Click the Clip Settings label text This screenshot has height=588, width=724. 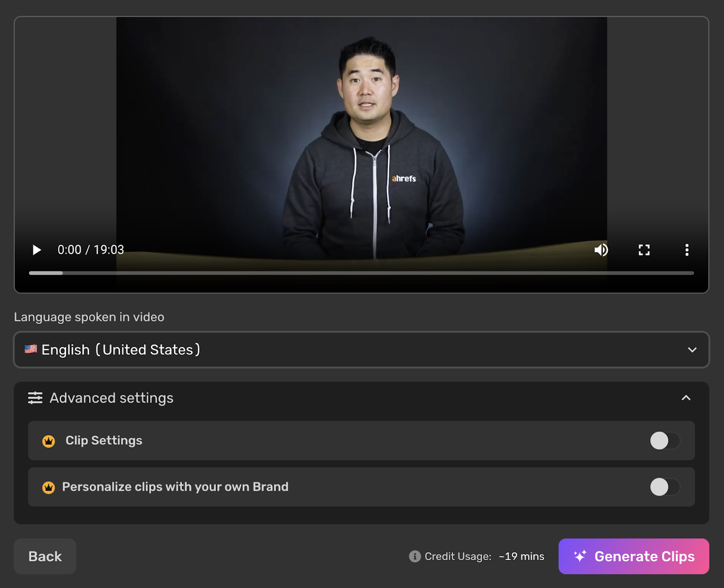[104, 441]
